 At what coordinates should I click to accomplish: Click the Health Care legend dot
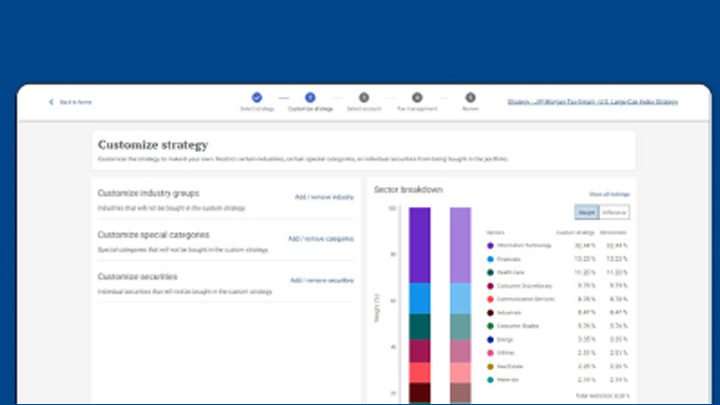(x=490, y=272)
